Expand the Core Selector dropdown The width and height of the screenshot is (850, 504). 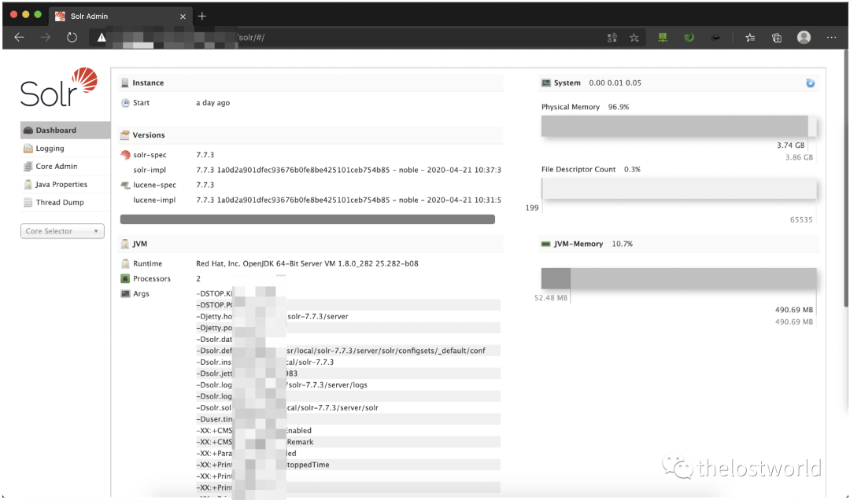(x=62, y=231)
